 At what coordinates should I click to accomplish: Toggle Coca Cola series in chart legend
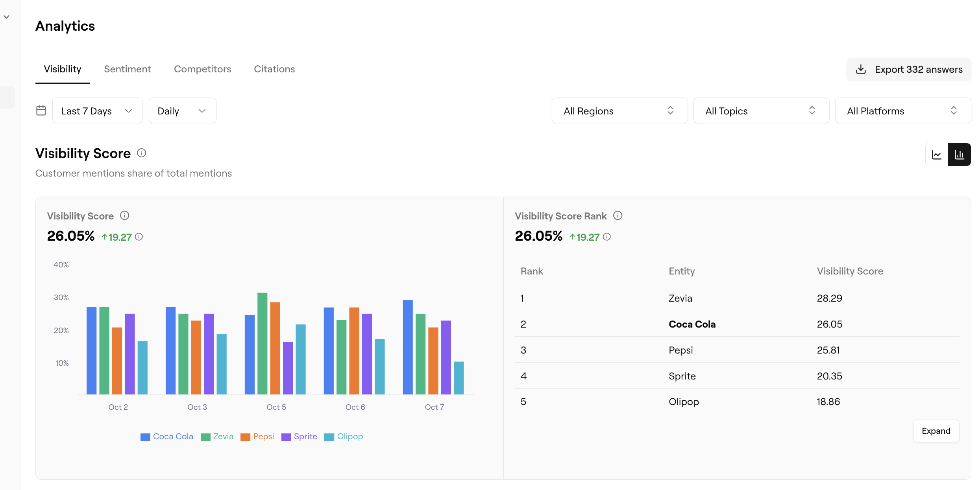[x=173, y=437]
